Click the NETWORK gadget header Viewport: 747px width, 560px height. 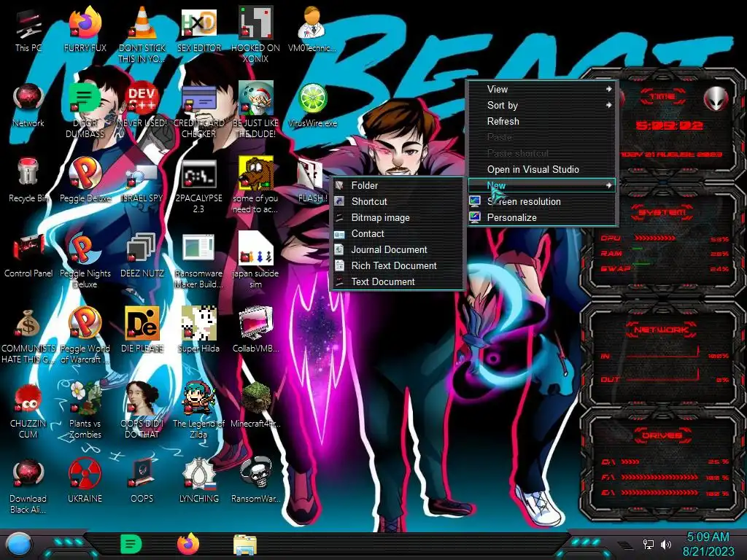pyautogui.click(x=662, y=330)
